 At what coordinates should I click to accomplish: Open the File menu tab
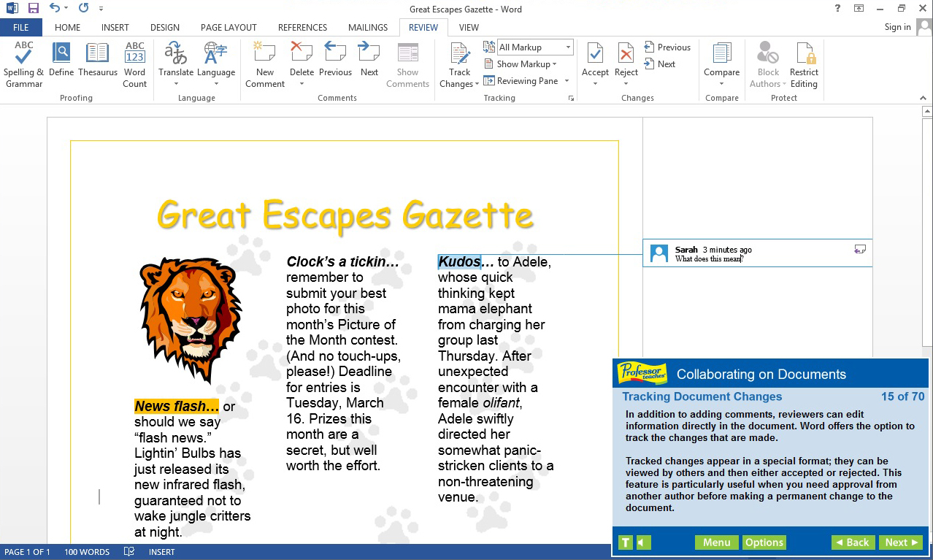(21, 28)
